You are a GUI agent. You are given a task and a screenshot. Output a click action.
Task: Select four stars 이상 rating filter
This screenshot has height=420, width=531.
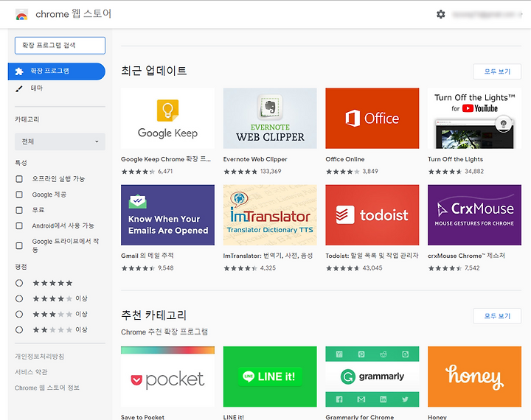tap(19, 298)
